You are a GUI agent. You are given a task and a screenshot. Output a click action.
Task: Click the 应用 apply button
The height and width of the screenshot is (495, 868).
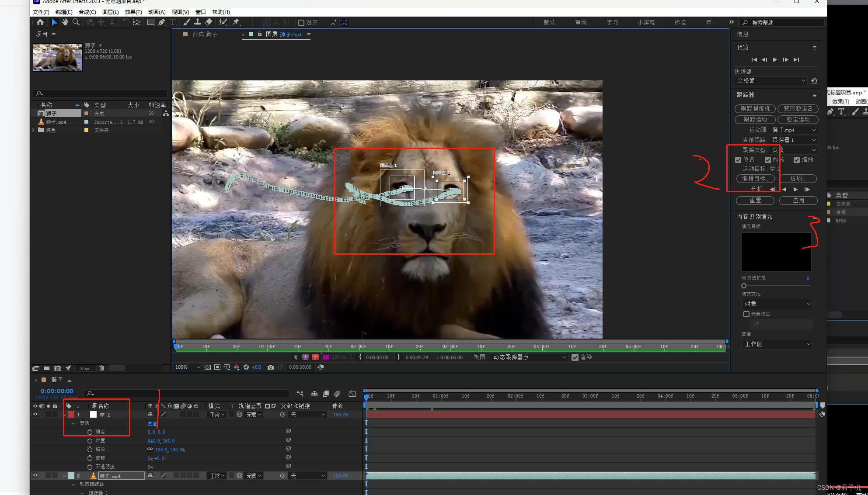pyautogui.click(x=798, y=201)
